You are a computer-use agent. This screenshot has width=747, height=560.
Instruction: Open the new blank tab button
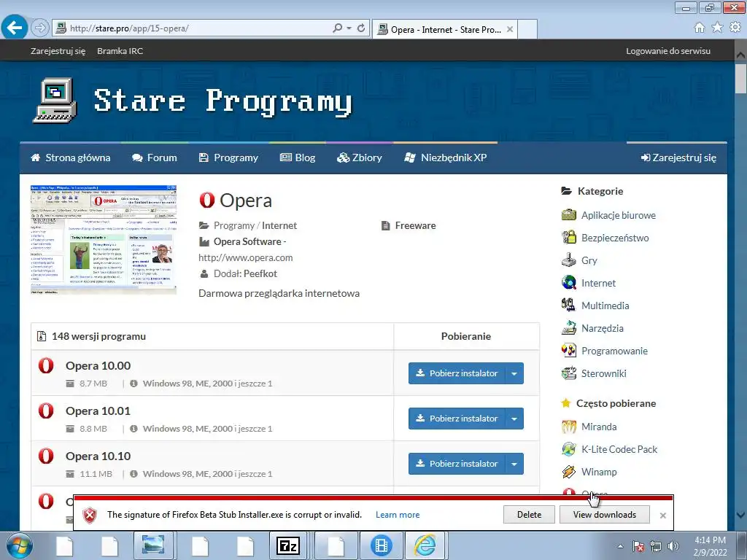click(x=527, y=29)
